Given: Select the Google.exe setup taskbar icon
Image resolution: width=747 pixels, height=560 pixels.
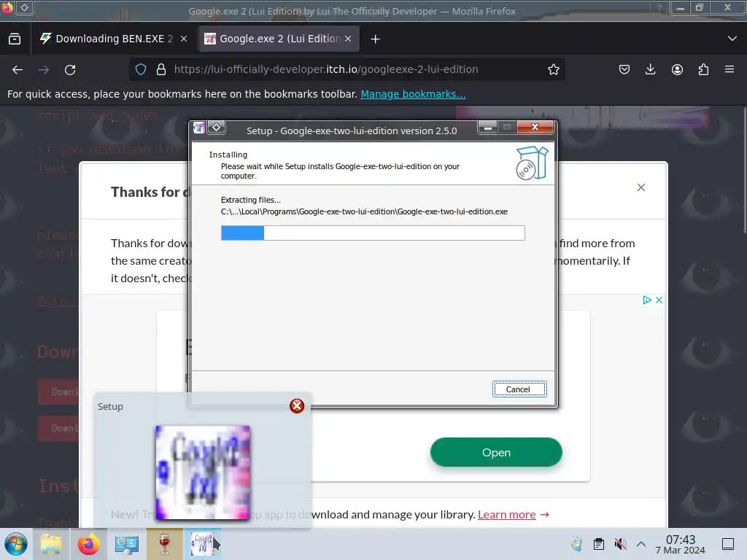Looking at the screenshot, I should click(x=203, y=544).
